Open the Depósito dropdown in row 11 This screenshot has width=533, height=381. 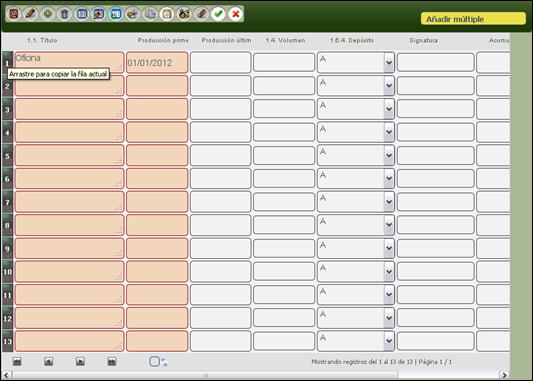click(x=389, y=294)
